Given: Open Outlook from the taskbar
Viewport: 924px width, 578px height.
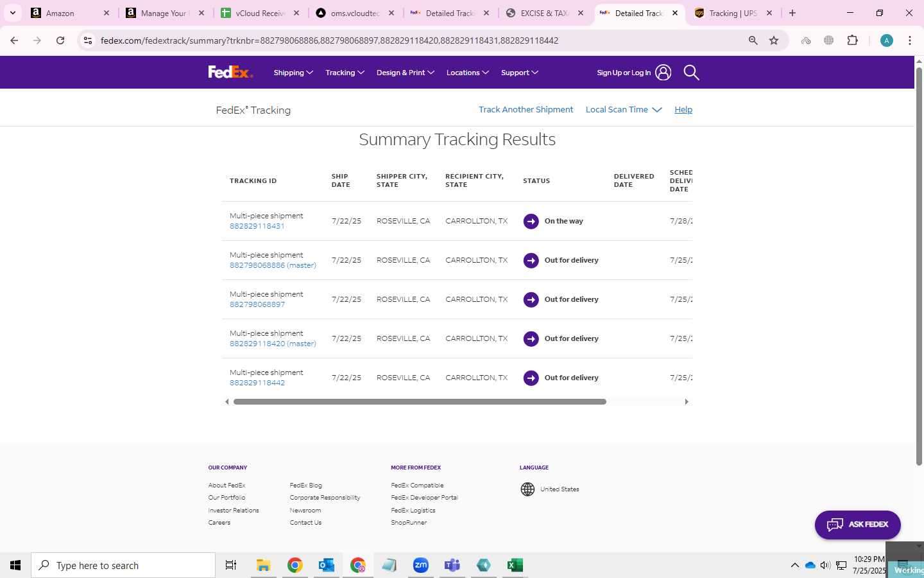Looking at the screenshot, I should tap(327, 565).
